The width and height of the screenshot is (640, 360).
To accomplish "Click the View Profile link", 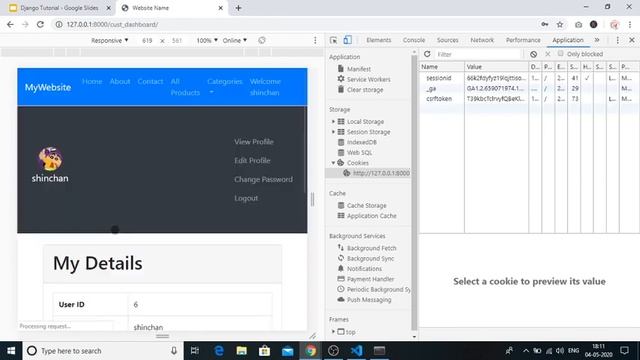I will (x=253, y=142).
